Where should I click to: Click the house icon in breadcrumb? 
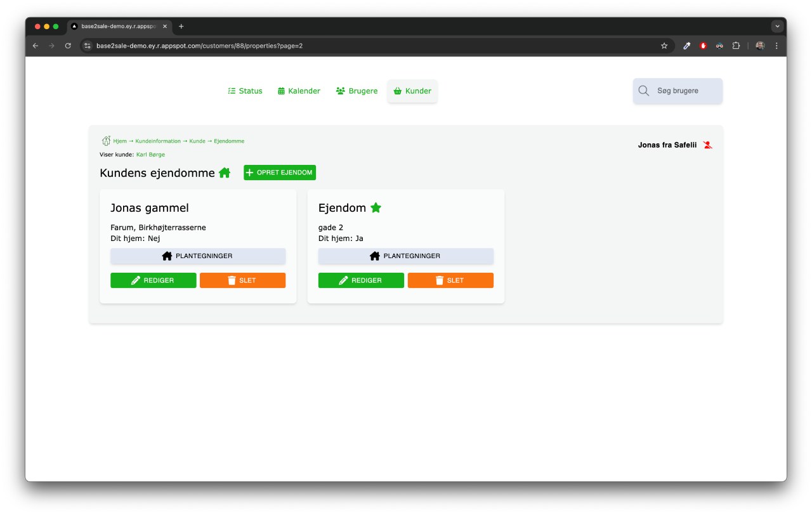[x=106, y=141]
